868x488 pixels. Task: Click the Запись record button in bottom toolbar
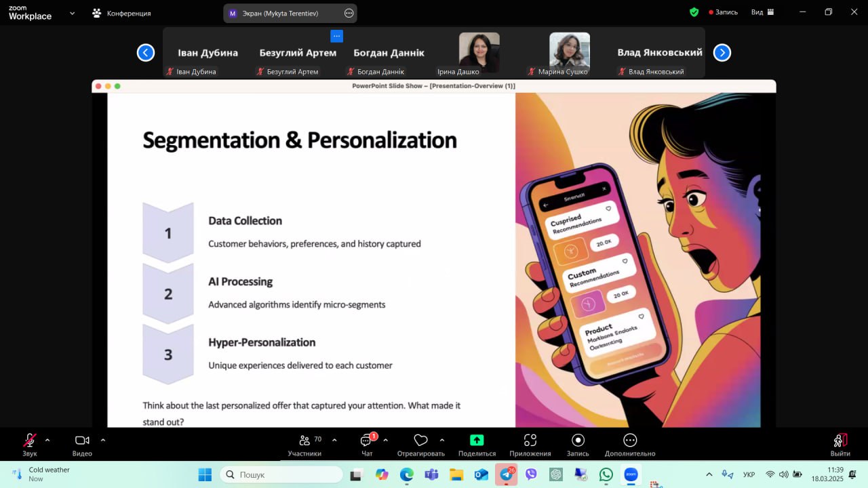point(578,445)
